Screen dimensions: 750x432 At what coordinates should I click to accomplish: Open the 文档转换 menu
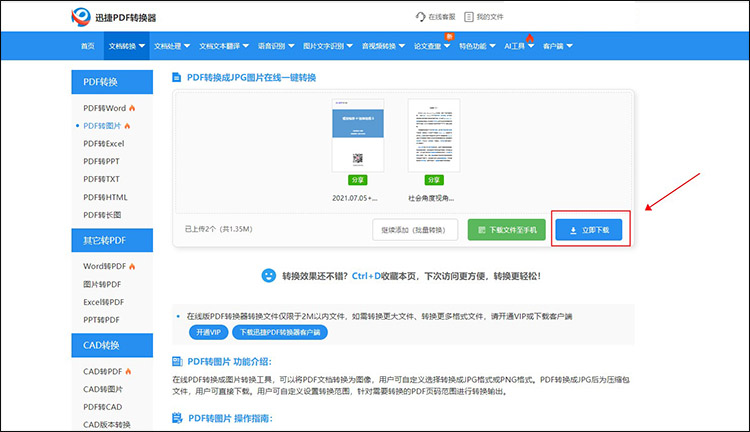[x=126, y=46]
